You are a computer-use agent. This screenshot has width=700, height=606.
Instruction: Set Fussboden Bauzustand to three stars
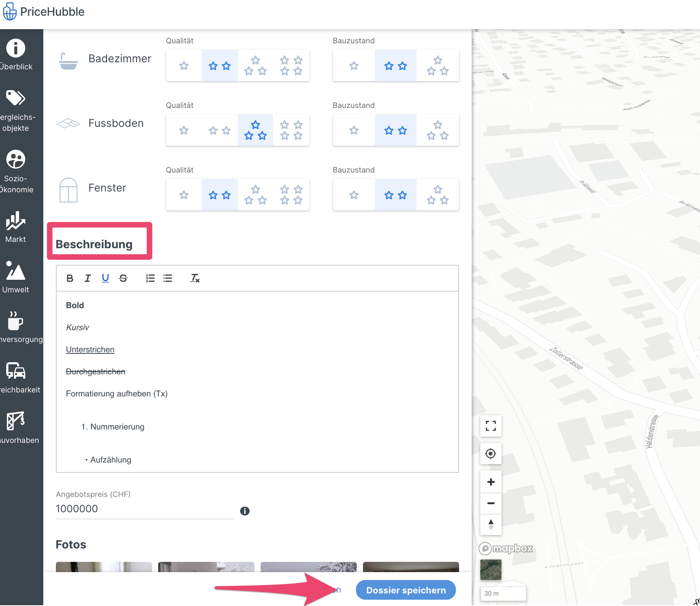pyautogui.click(x=438, y=130)
